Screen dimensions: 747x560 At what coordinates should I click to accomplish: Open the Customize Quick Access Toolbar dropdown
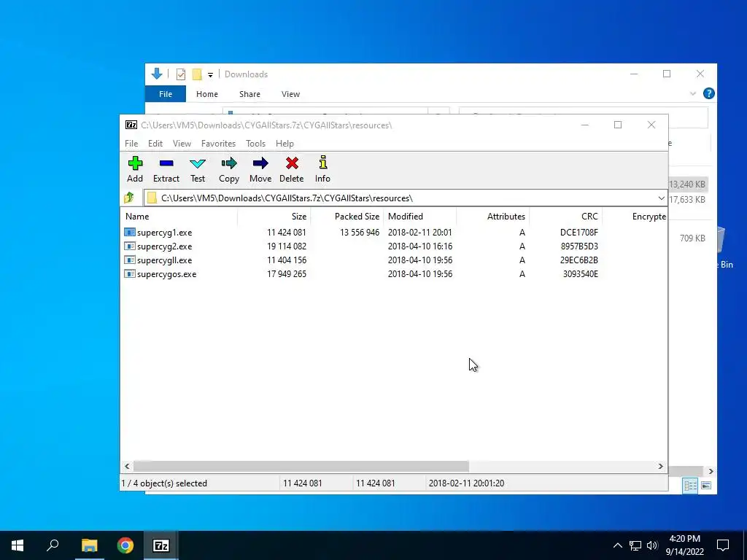click(x=210, y=75)
